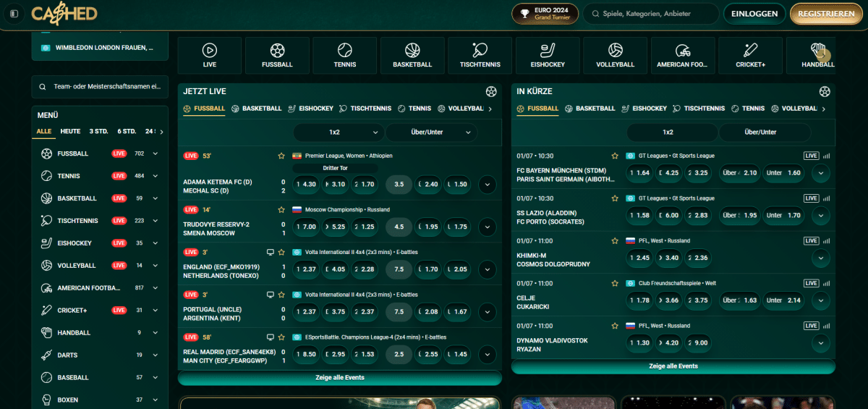
Task: Open the Baseball sidebar menu item
Action: click(x=101, y=378)
